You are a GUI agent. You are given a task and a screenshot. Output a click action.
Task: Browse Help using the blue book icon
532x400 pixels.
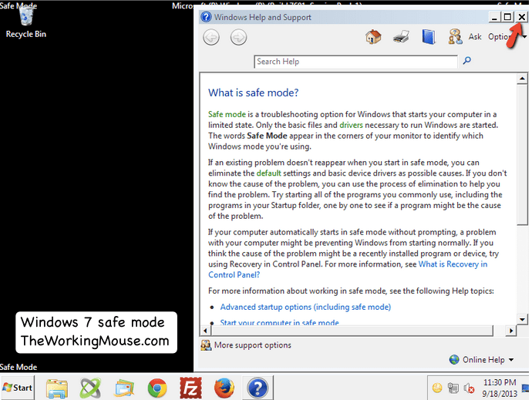(x=429, y=37)
